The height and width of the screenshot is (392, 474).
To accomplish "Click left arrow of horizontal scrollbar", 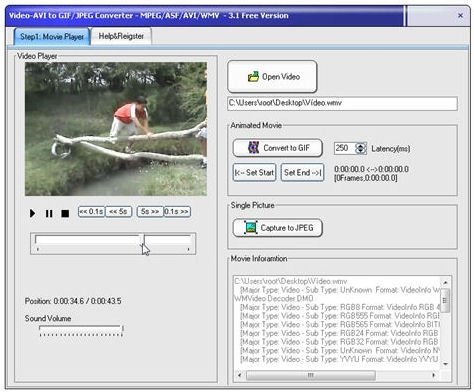I will pyautogui.click(x=240, y=375).
